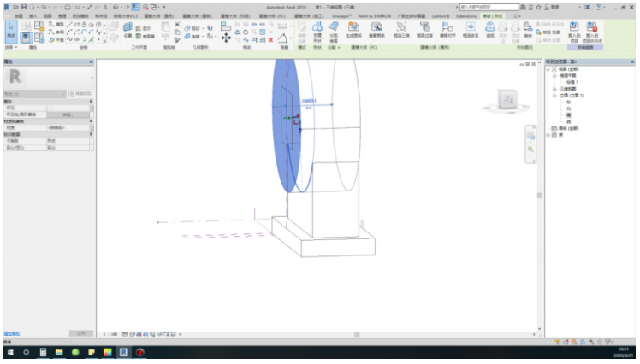Open the Insert ribbon tab
Viewport: 640px width, 364px height.
tap(33, 16)
